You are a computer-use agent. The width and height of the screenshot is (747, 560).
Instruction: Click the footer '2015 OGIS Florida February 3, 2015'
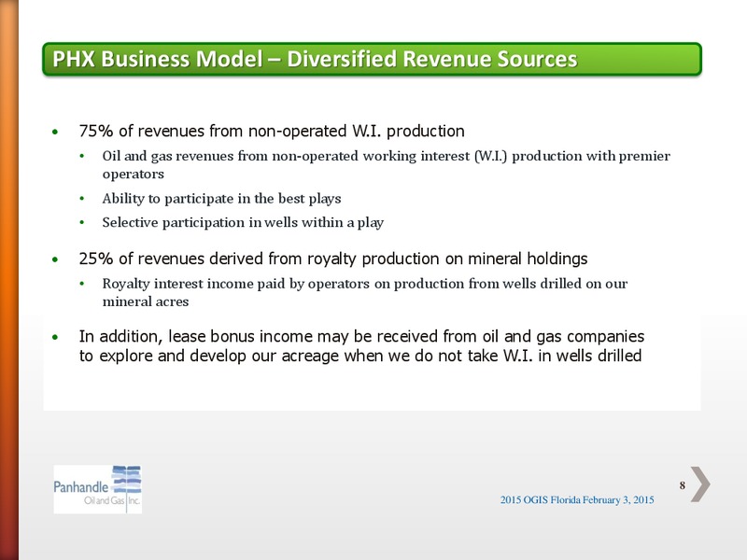[x=577, y=500]
